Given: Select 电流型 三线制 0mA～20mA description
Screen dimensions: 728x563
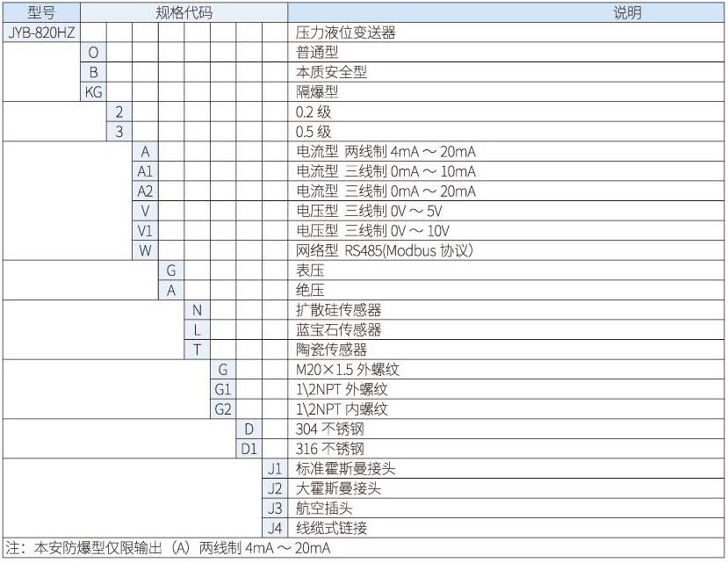Looking at the screenshot, I should pyautogui.click(x=386, y=191).
